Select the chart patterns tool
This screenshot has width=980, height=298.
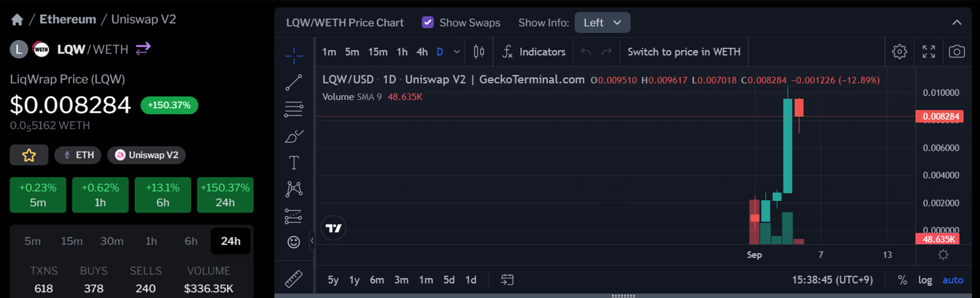[294, 189]
